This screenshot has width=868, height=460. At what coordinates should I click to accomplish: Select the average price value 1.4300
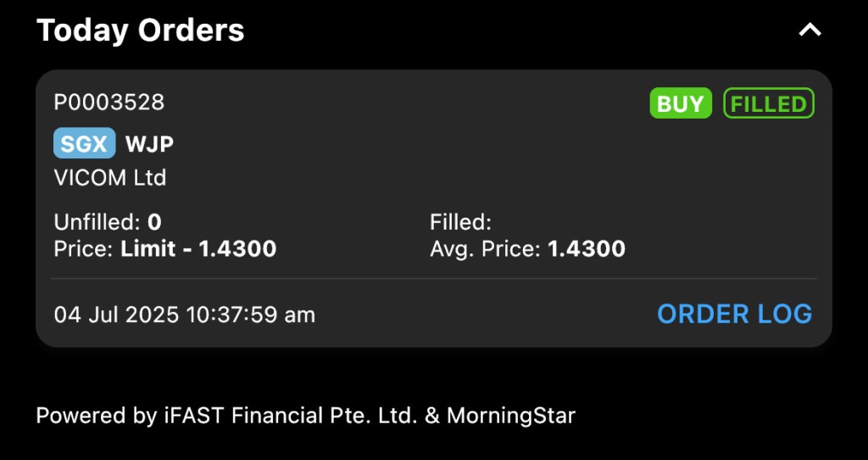pyautogui.click(x=587, y=249)
